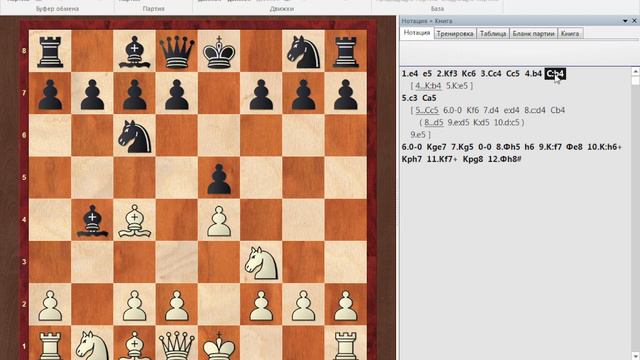Open the sub-variation 8...d5
Image resolution: width=640 pixels, height=360 pixels.
click(434, 122)
